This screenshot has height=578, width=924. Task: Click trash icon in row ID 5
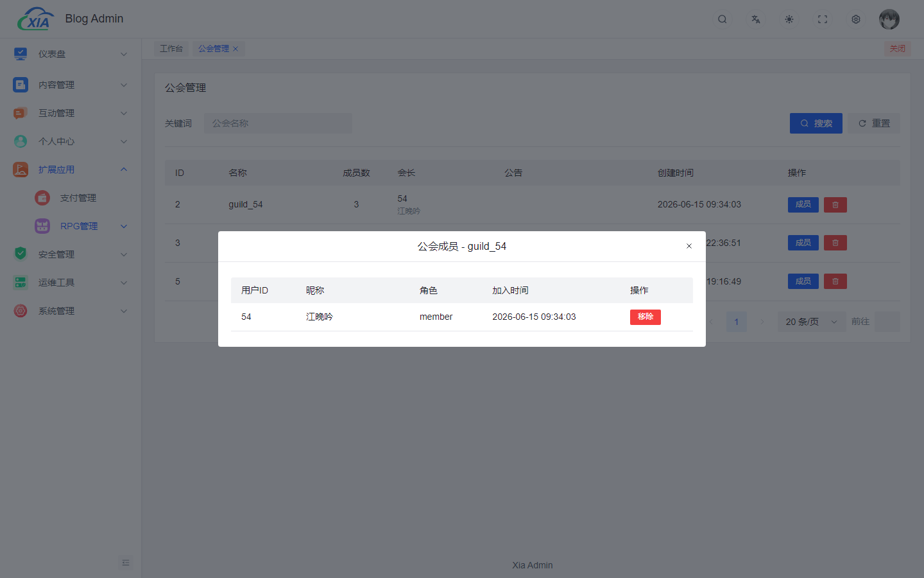pos(835,281)
